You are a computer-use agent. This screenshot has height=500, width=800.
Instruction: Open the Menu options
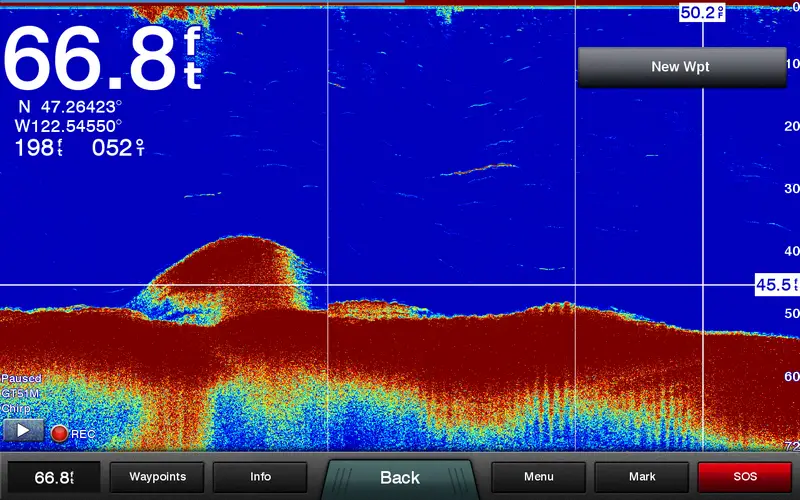pos(538,477)
